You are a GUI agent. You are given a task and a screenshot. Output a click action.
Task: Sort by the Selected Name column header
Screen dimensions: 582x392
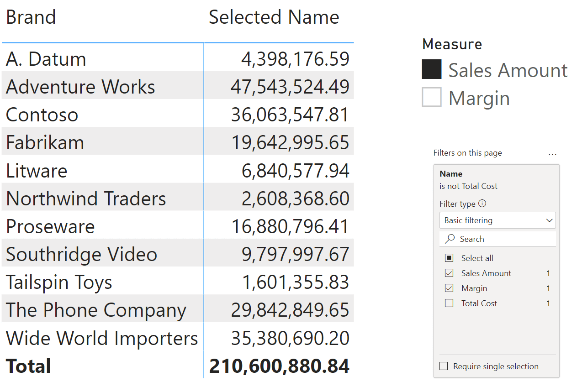274,17
